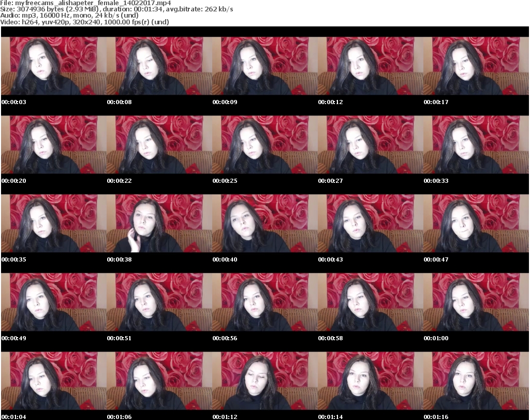
Task: Select the thumbnail frame at 00:00:47
Action: pyautogui.click(x=476, y=224)
